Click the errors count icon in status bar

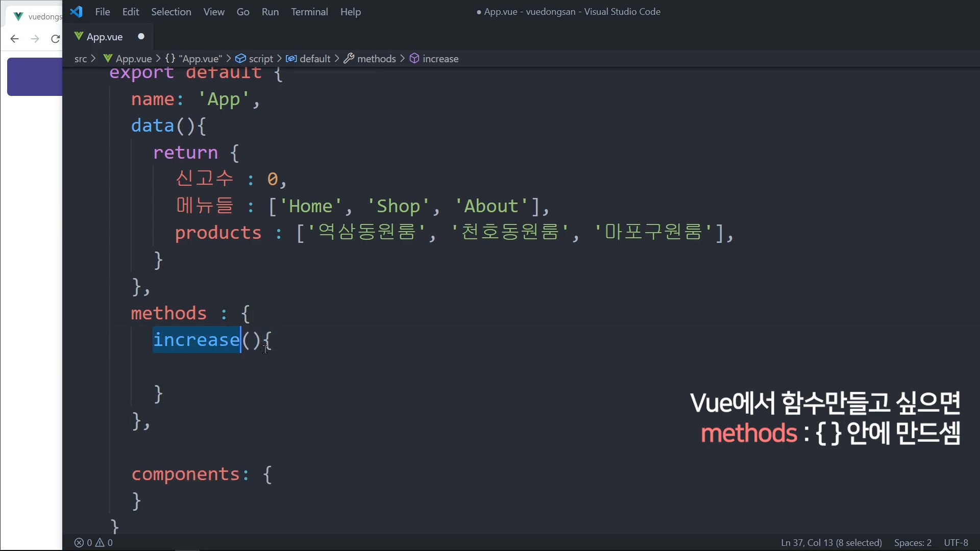tap(79, 543)
